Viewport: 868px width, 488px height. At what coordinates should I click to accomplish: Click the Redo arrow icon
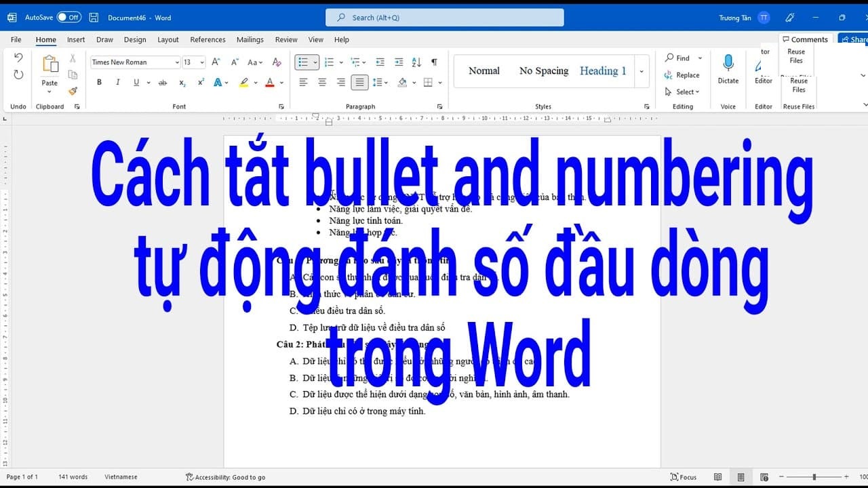18,75
